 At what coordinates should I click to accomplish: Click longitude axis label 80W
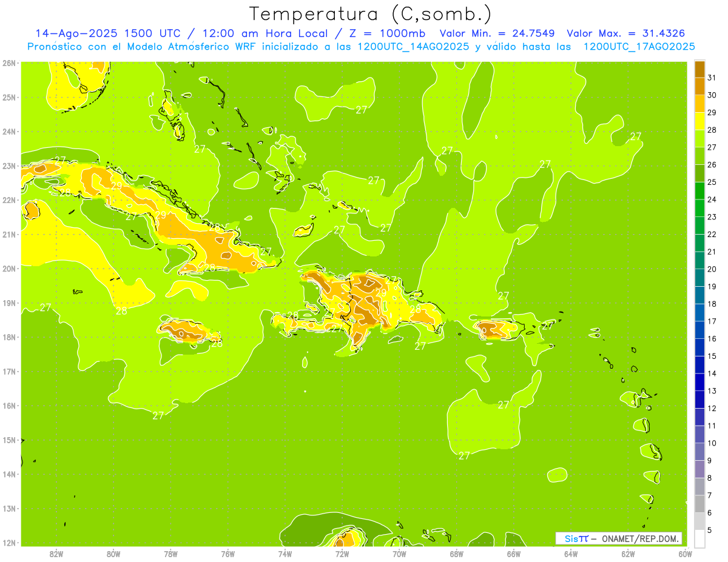pos(113,554)
